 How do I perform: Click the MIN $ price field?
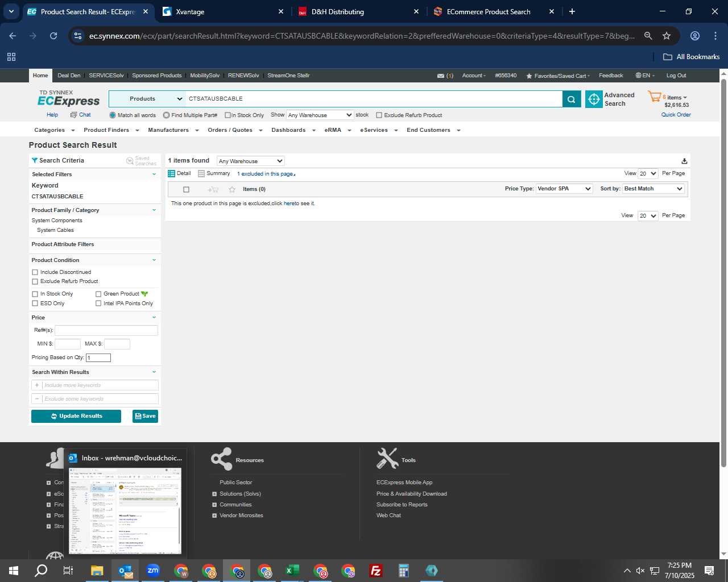pyautogui.click(x=68, y=344)
